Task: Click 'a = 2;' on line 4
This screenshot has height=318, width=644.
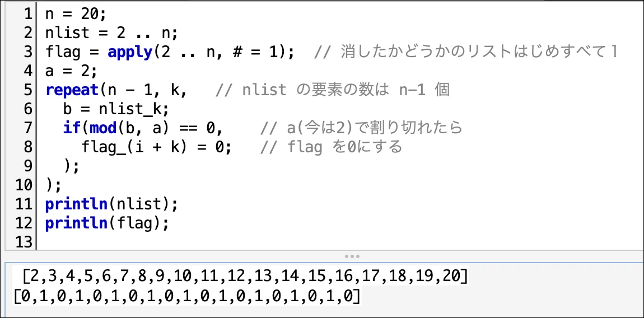Action: tap(72, 72)
